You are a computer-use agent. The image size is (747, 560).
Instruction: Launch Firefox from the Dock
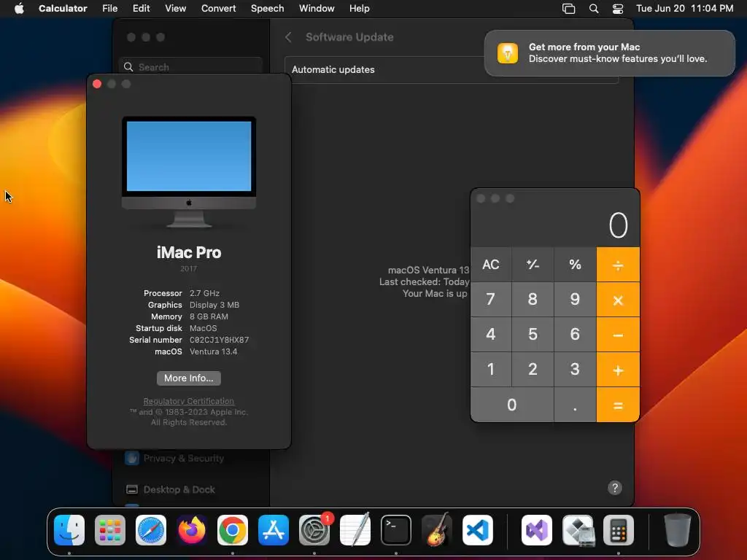click(192, 530)
